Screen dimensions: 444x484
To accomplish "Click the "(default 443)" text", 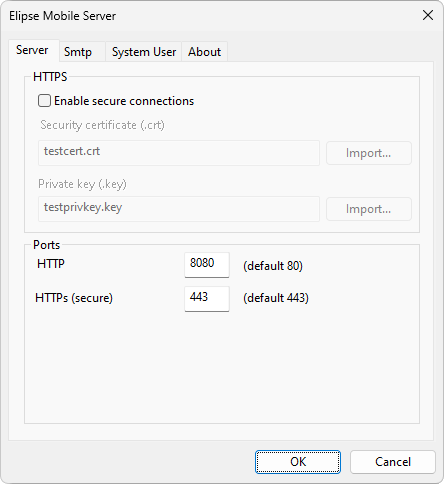I will (x=276, y=298).
